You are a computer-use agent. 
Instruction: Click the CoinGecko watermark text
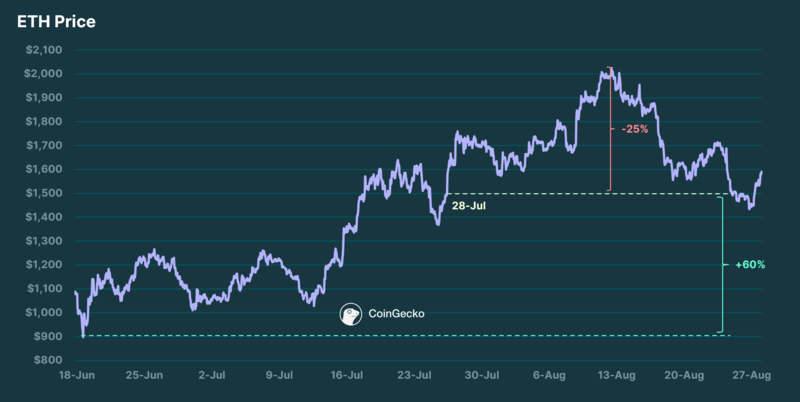(x=397, y=313)
